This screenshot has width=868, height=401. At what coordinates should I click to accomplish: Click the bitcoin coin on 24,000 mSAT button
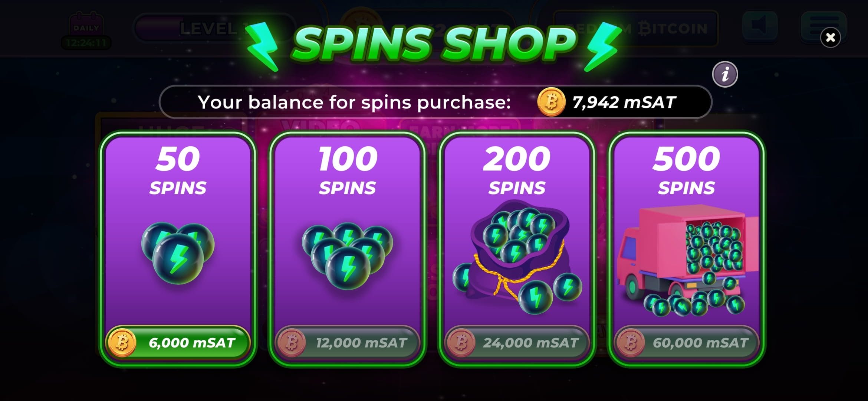pos(461,342)
